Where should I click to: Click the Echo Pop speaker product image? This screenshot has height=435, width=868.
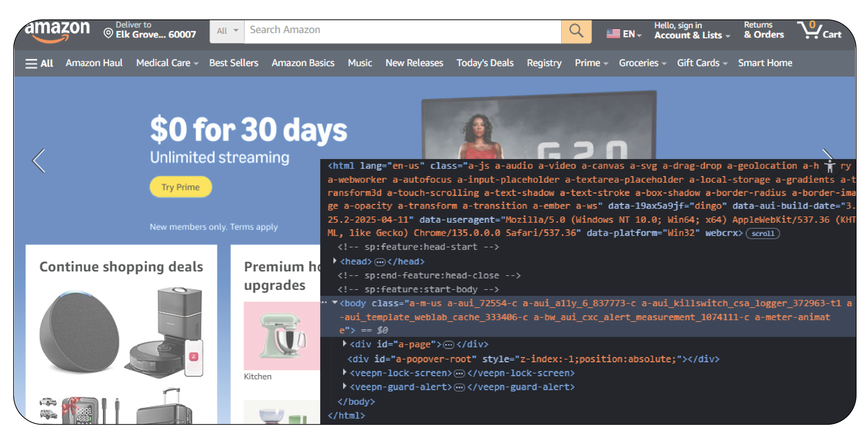(79, 331)
